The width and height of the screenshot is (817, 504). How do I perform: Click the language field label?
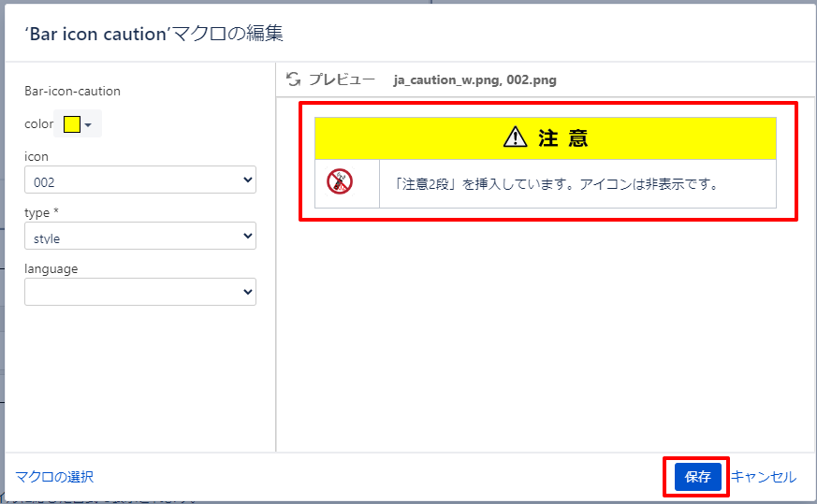(51, 269)
